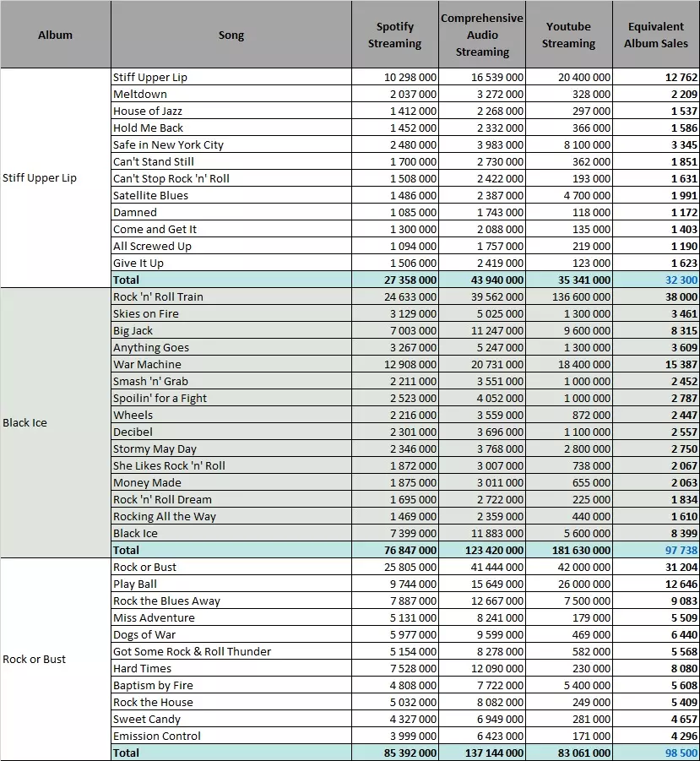
Task: Select Spoilin' for a Fight cell
Action: click(231, 398)
